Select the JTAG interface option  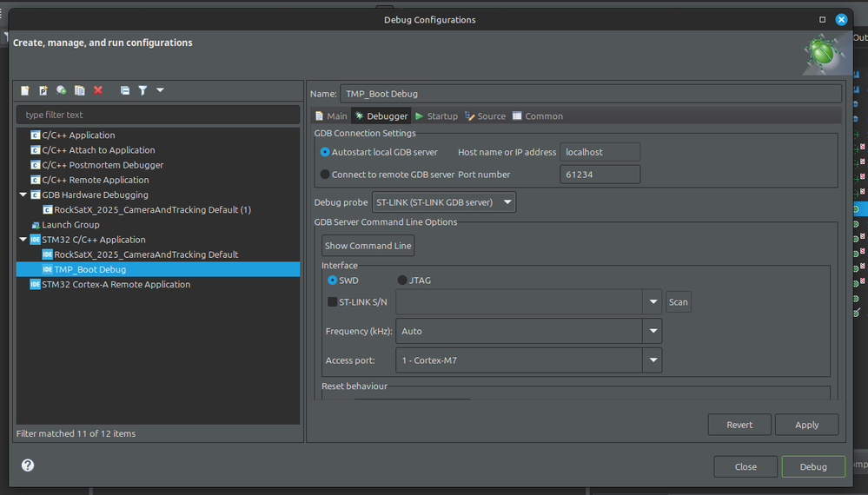tap(402, 280)
